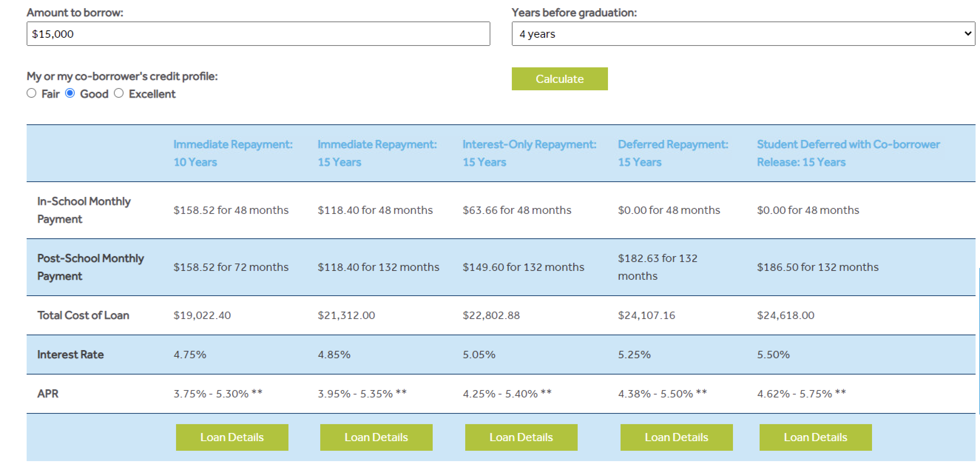
Task: Click the Excellent label text
Action: (x=152, y=94)
